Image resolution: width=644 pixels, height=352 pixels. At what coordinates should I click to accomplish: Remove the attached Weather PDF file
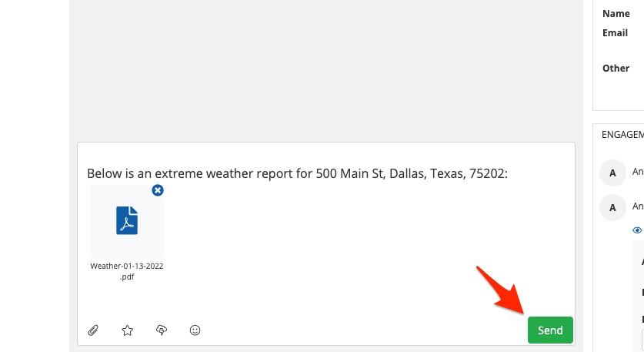click(158, 190)
